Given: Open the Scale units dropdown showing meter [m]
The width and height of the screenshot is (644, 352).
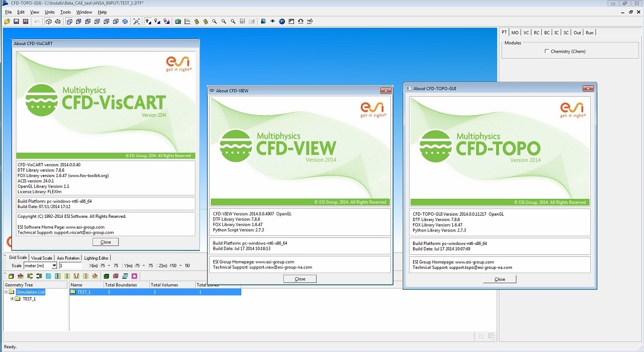Looking at the screenshot, I should [54, 266].
